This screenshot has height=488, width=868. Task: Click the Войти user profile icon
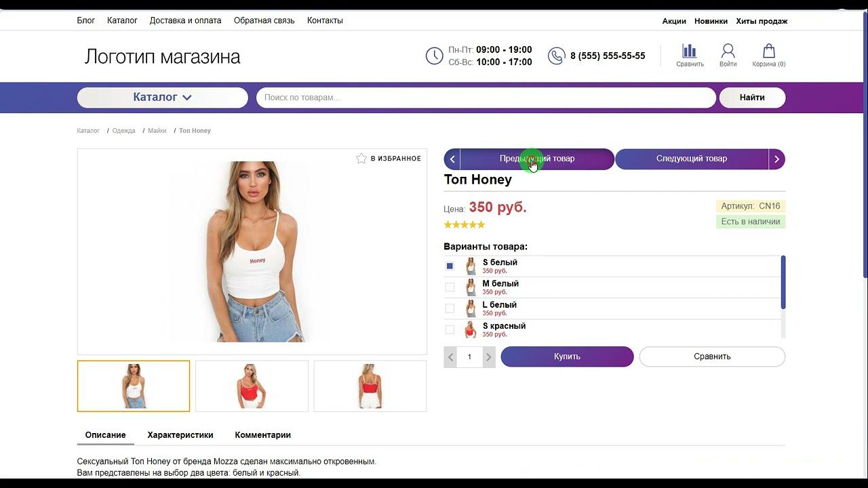pyautogui.click(x=728, y=51)
